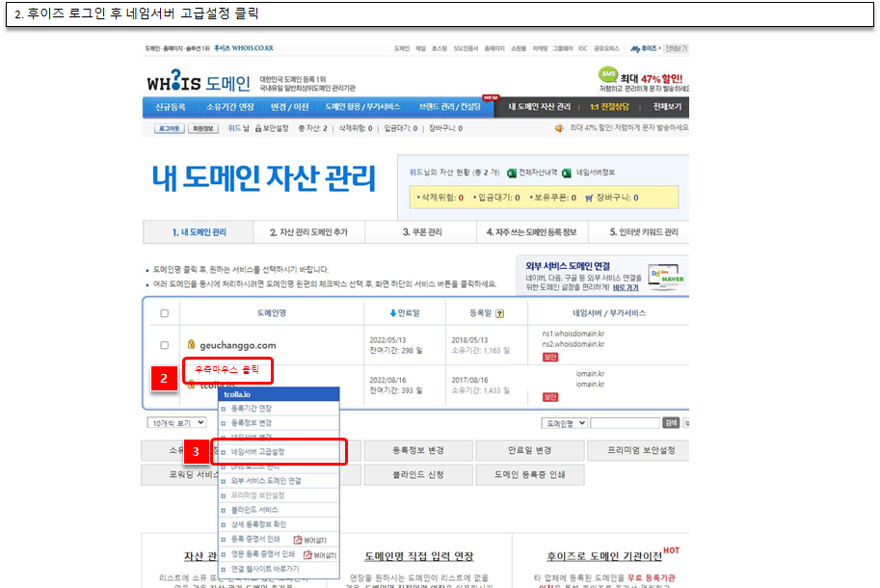Tick the checkbox for geuchanggo.com

click(165, 345)
